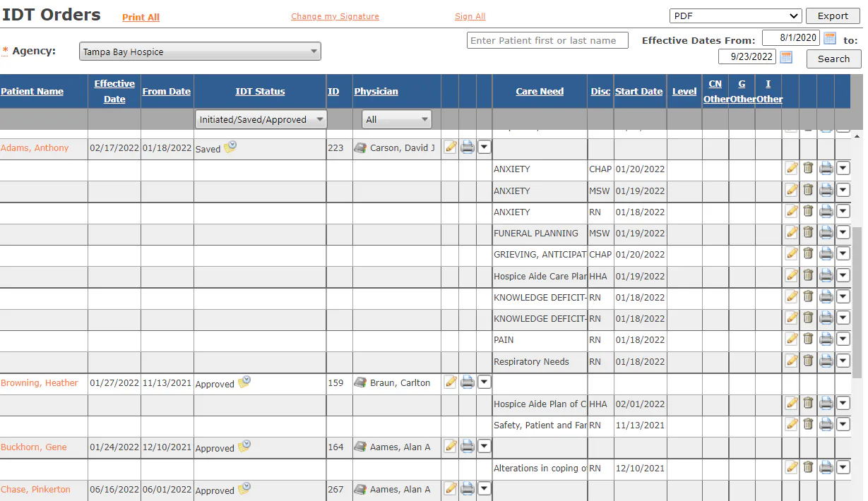Sort by Effective Date column
Image resolution: width=868 pixels, height=501 pixels.
(x=114, y=92)
